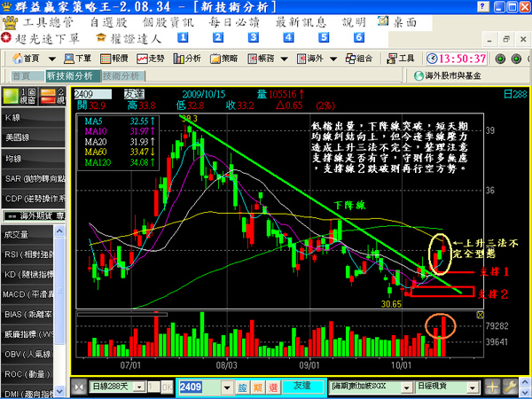Image resolution: width=532 pixels, height=399 pixels.
Task: Open 權證達人 warrant expert
Action: tap(129, 38)
